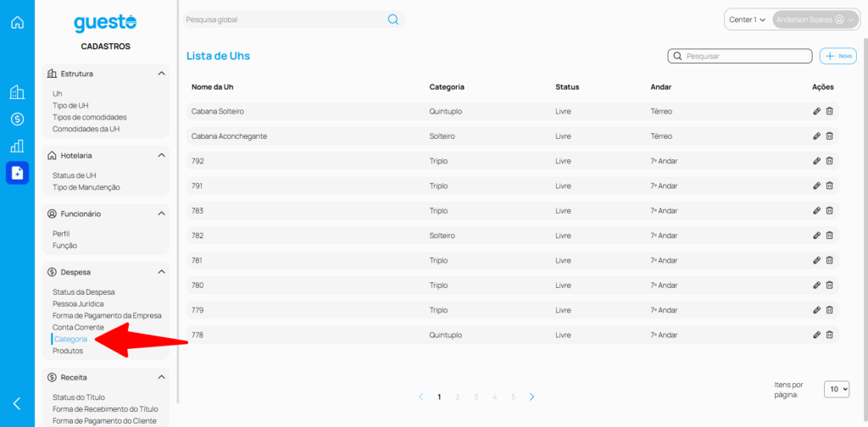
Task: Collapse the Estrutura section
Action: [161, 74]
